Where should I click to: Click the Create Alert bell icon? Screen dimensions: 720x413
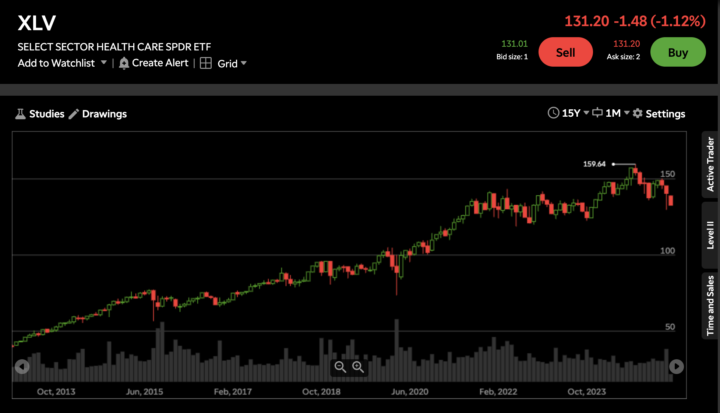tap(124, 63)
